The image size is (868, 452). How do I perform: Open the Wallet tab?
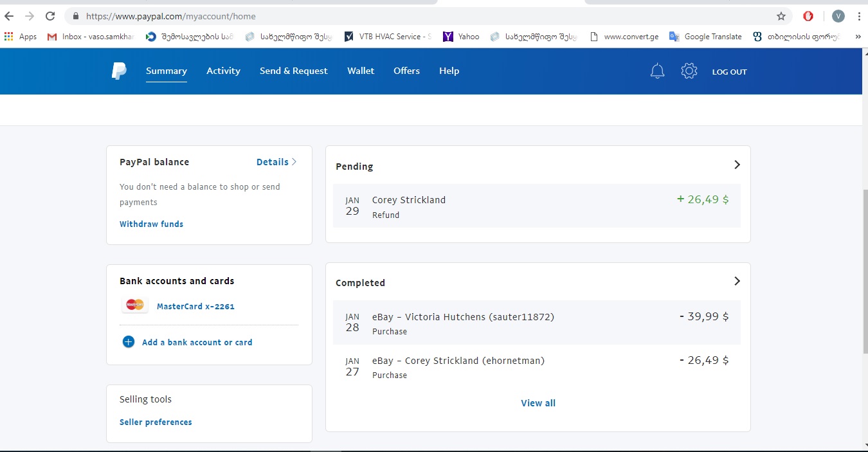(360, 71)
